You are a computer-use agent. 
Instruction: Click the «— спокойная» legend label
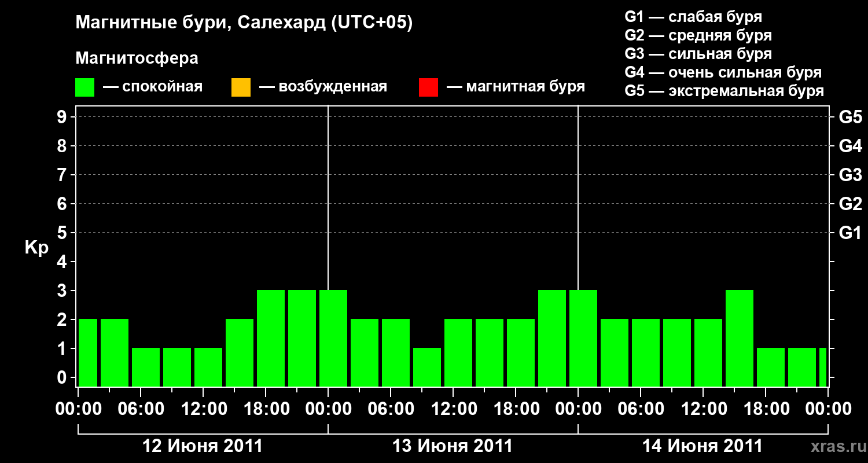(x=153, y=87)
